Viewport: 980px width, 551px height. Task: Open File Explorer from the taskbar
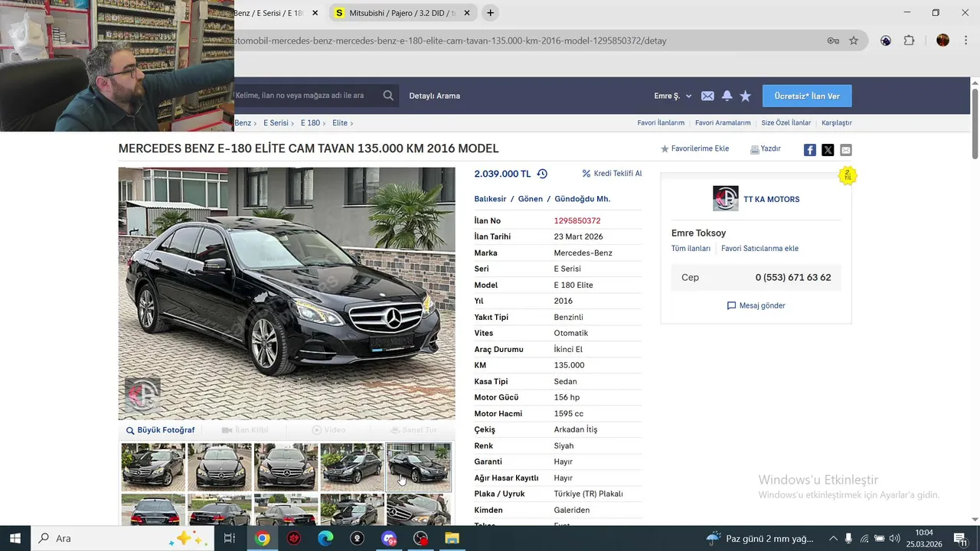click(452, 538)
